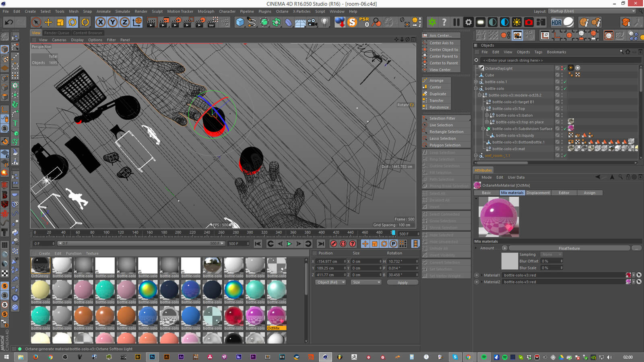Toggle Subdivision Surface enabled checkmark

[566, 129]
